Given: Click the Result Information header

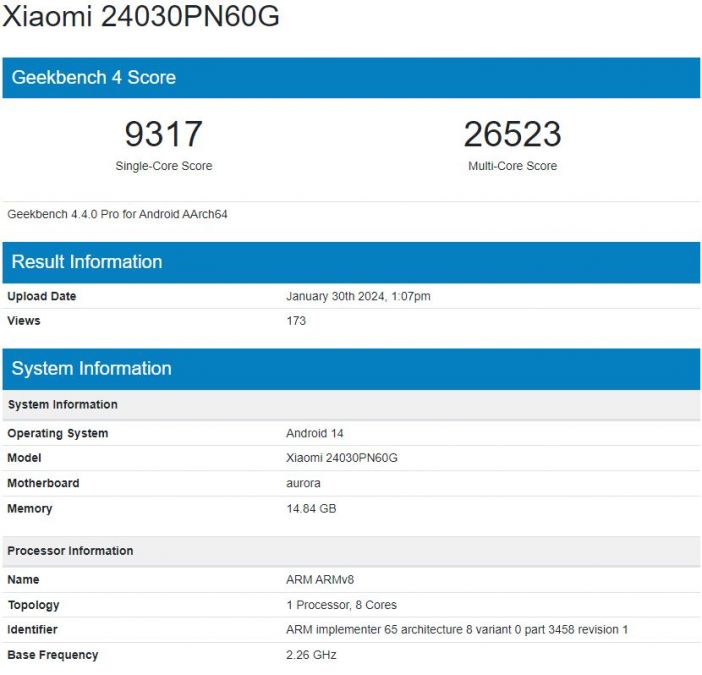Looking at the screenshot, I should (351, 262).
